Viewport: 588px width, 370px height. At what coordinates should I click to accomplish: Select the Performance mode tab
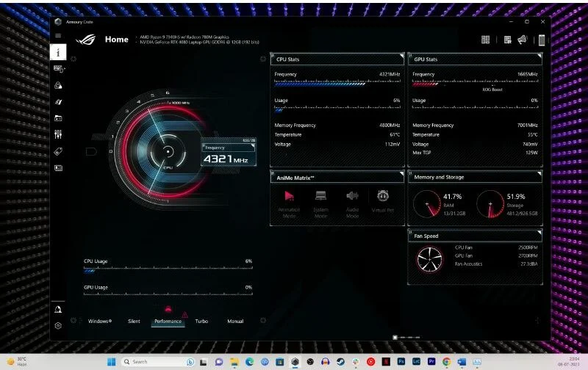pyautogui.click(x=168, y=321)
